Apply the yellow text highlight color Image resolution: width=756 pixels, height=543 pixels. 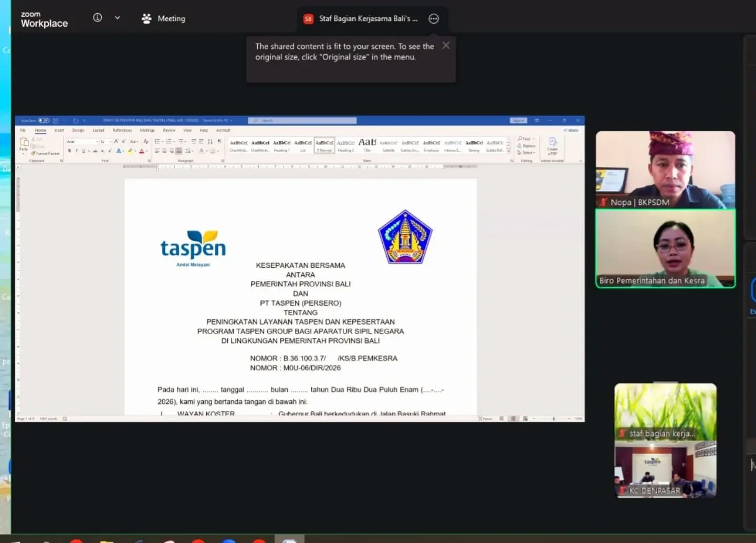point(130,151)
